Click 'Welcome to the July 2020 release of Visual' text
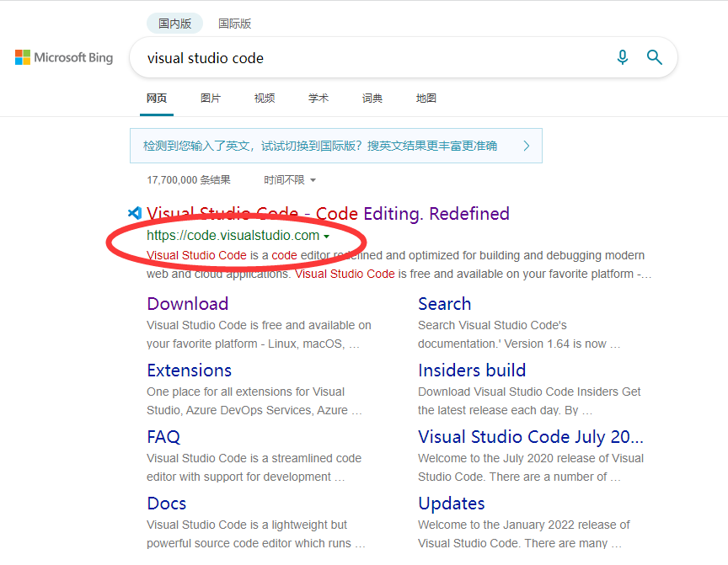This screenshot has height=565, width=728. [531, 458]
